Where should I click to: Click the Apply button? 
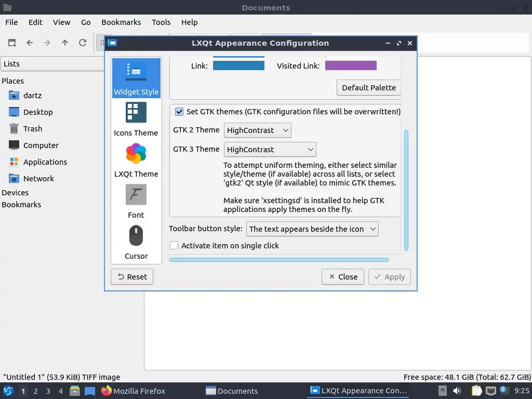click(390, 277)
